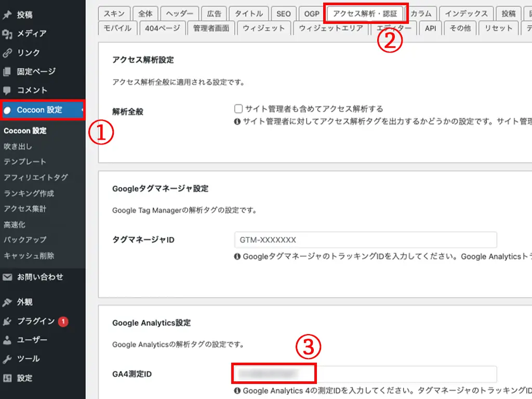The width and height of the screenshot is (532, 399).
Task: Click the プラグイン plug icon
Action: (7, 321)
